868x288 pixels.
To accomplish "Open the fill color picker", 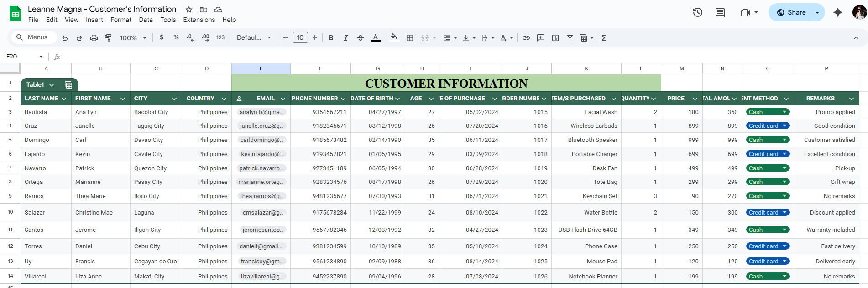I will point(394,37).
